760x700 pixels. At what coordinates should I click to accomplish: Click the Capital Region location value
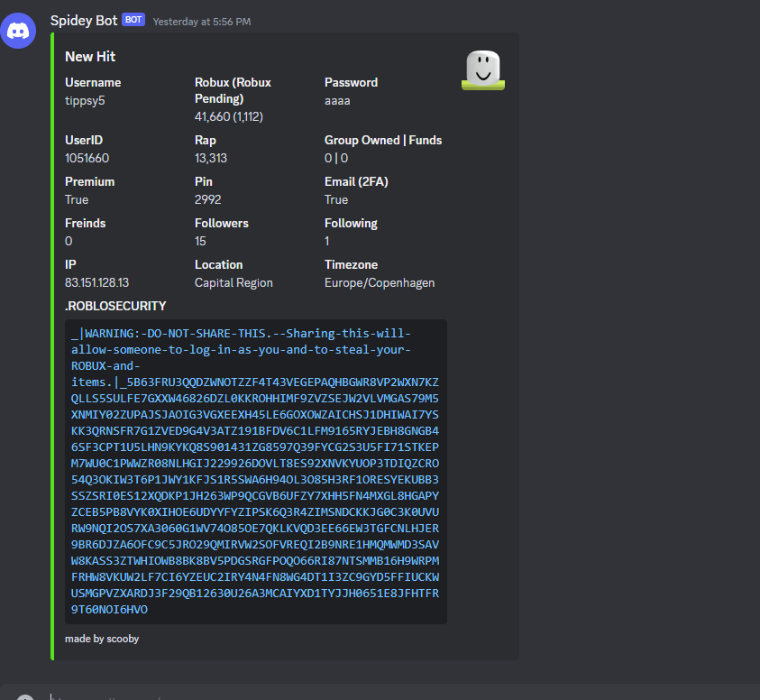tap(233, 282)
